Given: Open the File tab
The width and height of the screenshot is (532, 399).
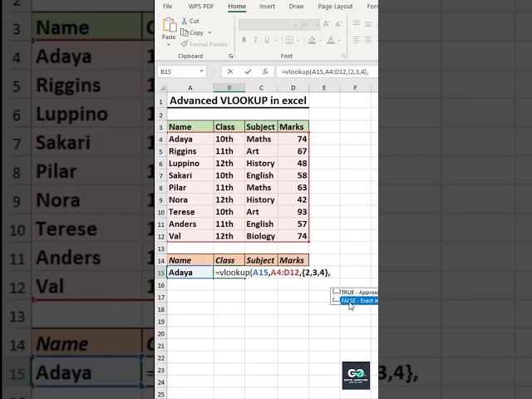Looking at the screenshot, I should (167, 6).
